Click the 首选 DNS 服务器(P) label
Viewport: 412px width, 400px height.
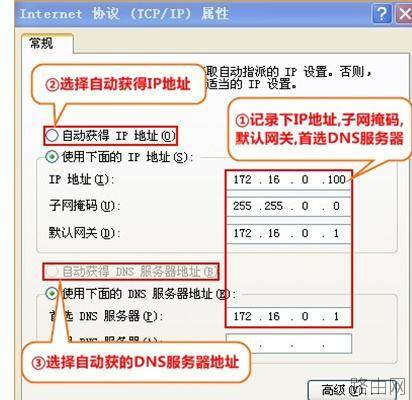(x=105, y=316)
